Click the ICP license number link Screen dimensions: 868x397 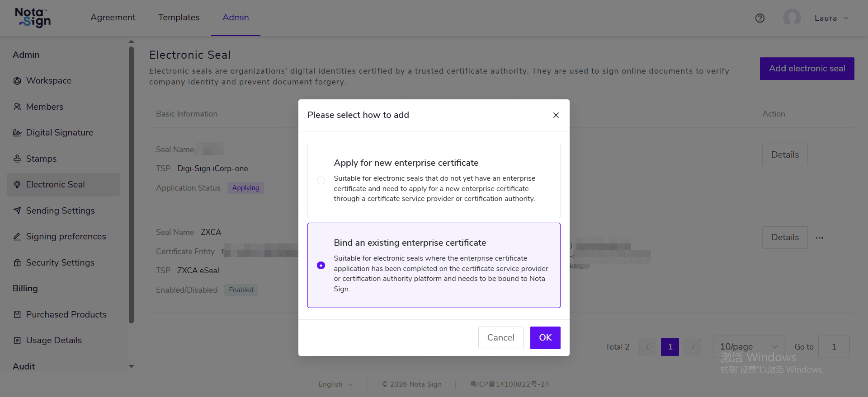point(509,384)
